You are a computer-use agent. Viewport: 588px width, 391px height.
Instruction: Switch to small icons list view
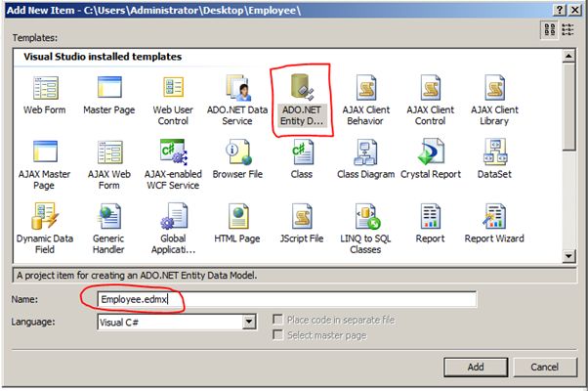point(567,29)
